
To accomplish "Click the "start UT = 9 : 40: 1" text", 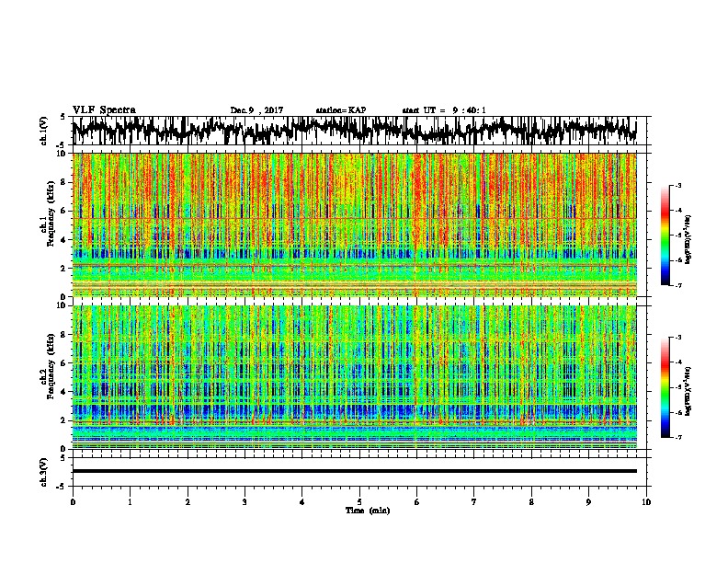I will (444, 110).
